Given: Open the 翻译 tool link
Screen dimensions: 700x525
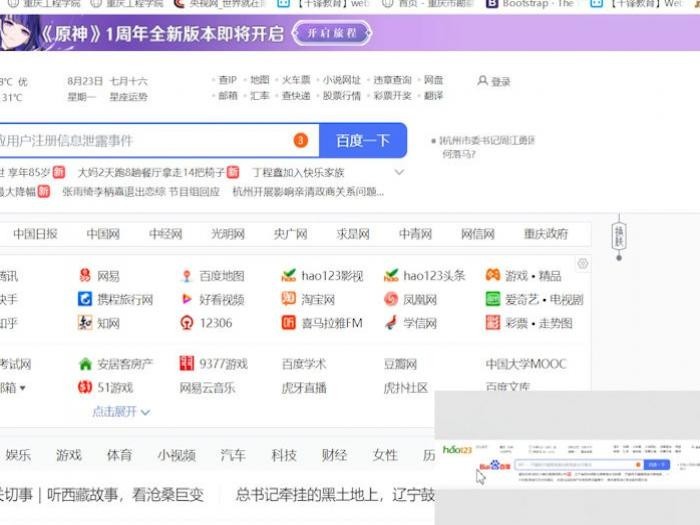Looking at the screenshot, I should point(433,96).
